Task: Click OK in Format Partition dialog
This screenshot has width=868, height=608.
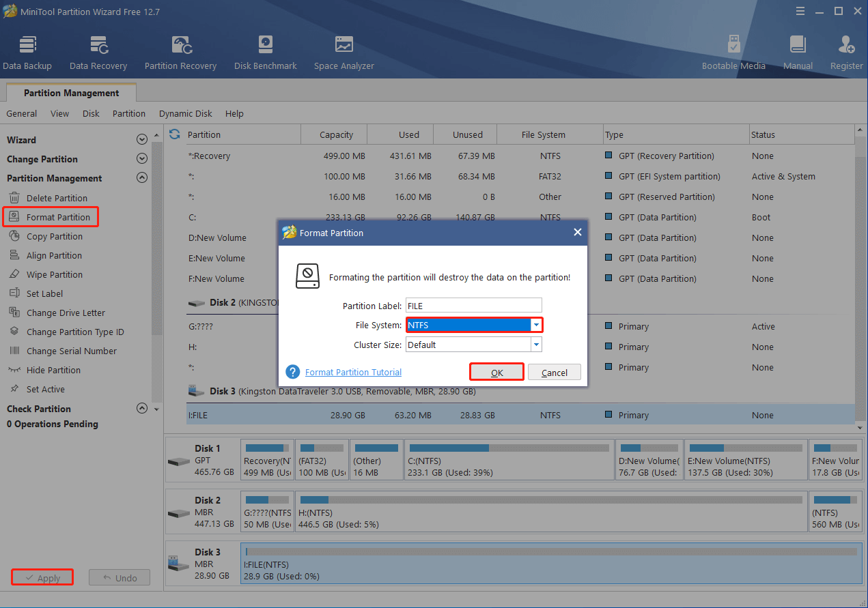Action: tap(496, 372)
